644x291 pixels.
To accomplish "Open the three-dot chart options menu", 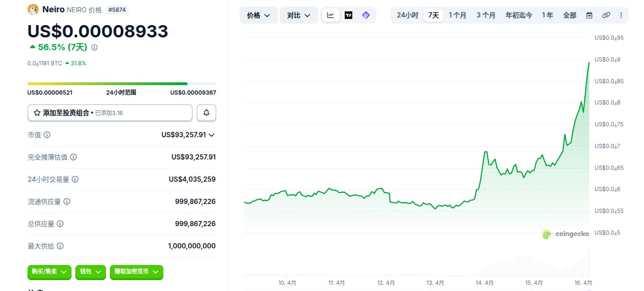I will tap(621, 15).
